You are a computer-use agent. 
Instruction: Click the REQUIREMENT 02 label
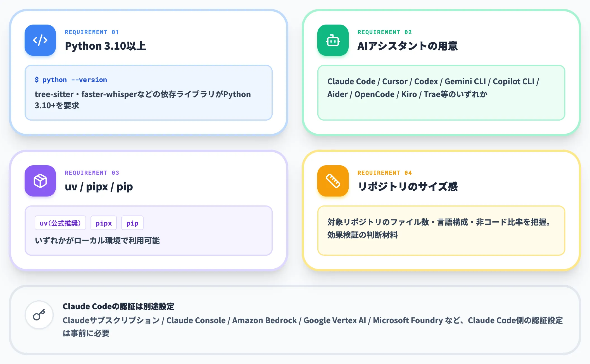click(385, 32)
